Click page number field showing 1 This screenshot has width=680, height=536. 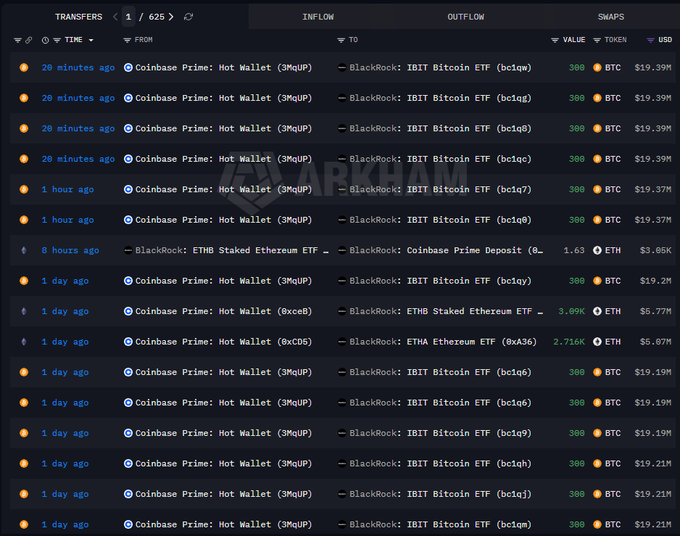click(128, 17)
